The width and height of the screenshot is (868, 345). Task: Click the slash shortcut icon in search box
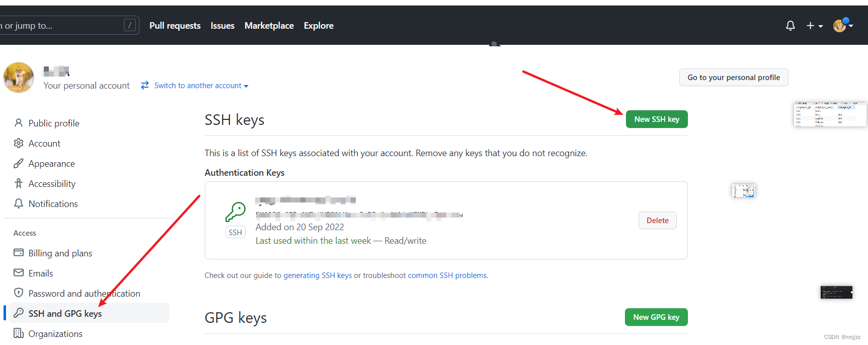pos(130,25)
